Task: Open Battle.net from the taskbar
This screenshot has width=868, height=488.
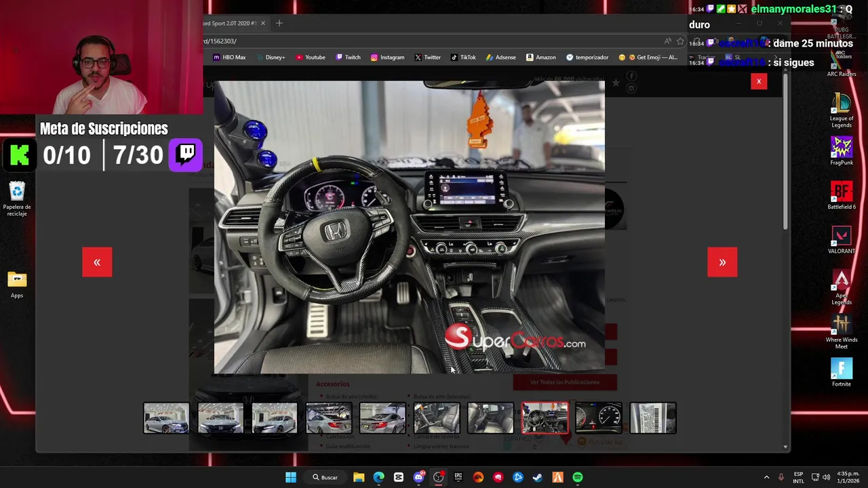Action: 518,477
